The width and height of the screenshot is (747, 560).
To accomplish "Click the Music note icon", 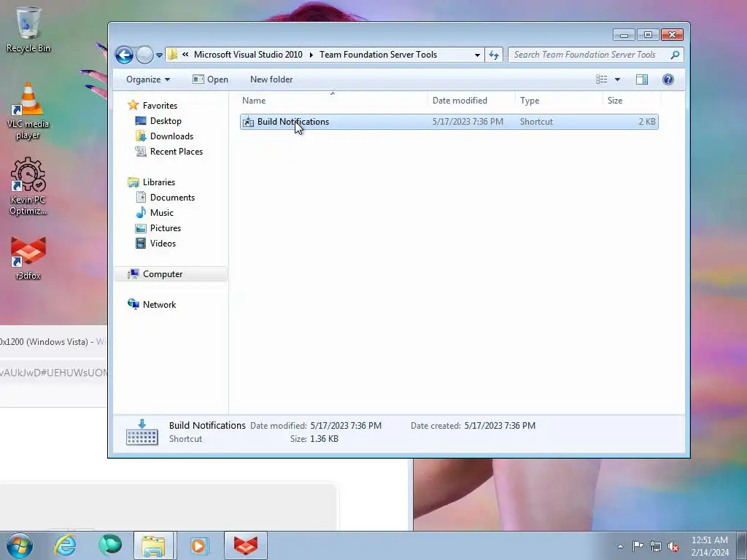I will (x=141, y=213).
